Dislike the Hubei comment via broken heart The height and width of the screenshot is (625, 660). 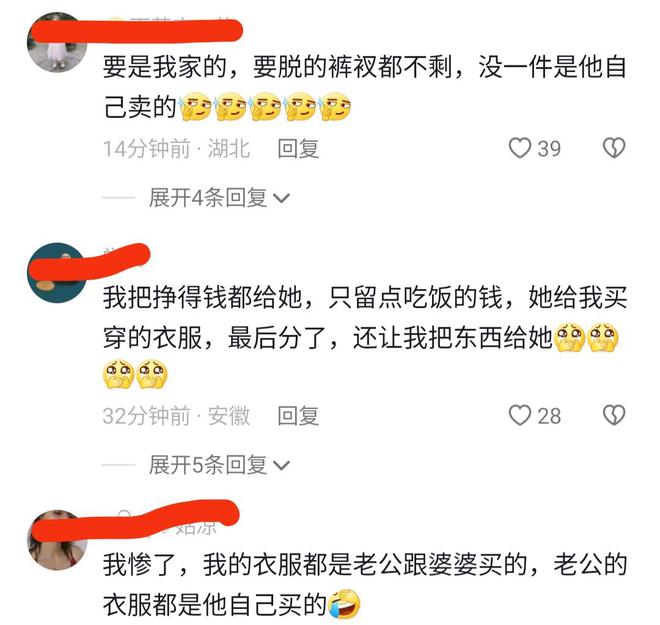pos(614,148)
